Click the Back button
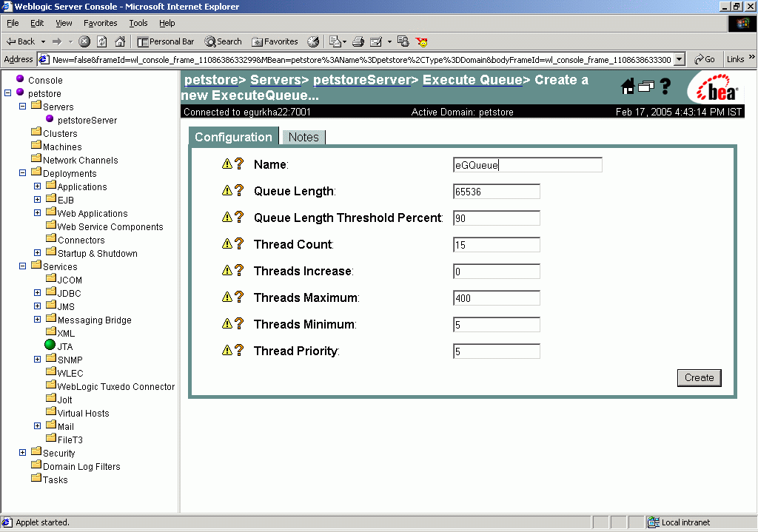 coord(20,41)
